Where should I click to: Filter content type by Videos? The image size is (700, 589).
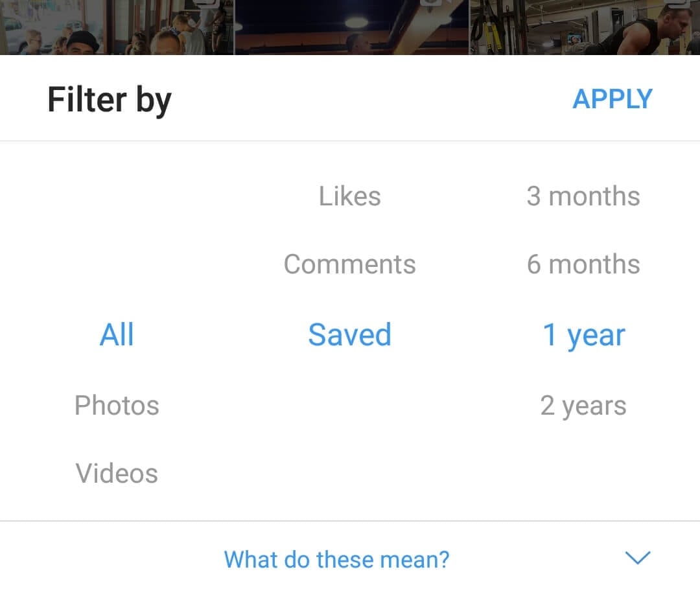click(117, 474)
